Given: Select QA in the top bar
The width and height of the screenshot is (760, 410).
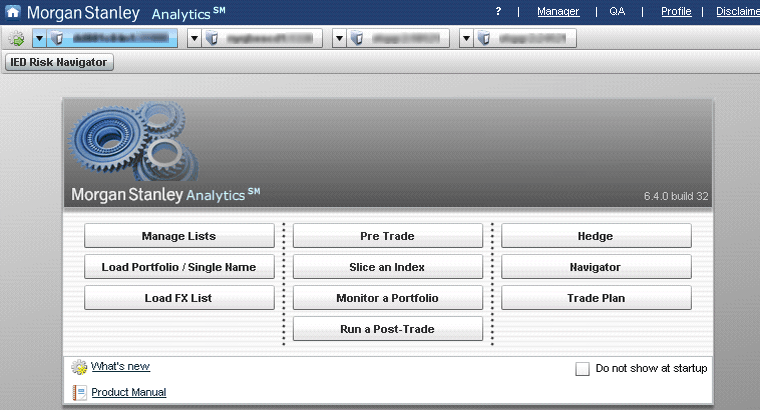Looking at the screenshot, I should coord(617,11).
